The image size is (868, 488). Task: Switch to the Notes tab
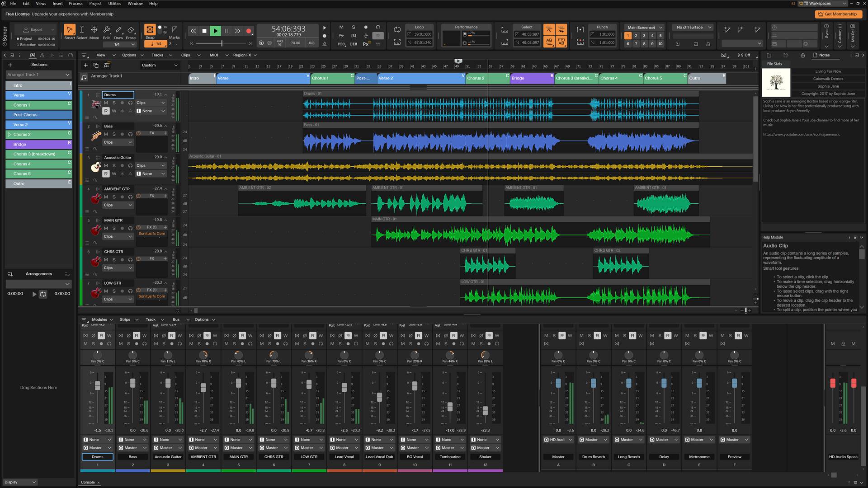click(x=824, y=55)
